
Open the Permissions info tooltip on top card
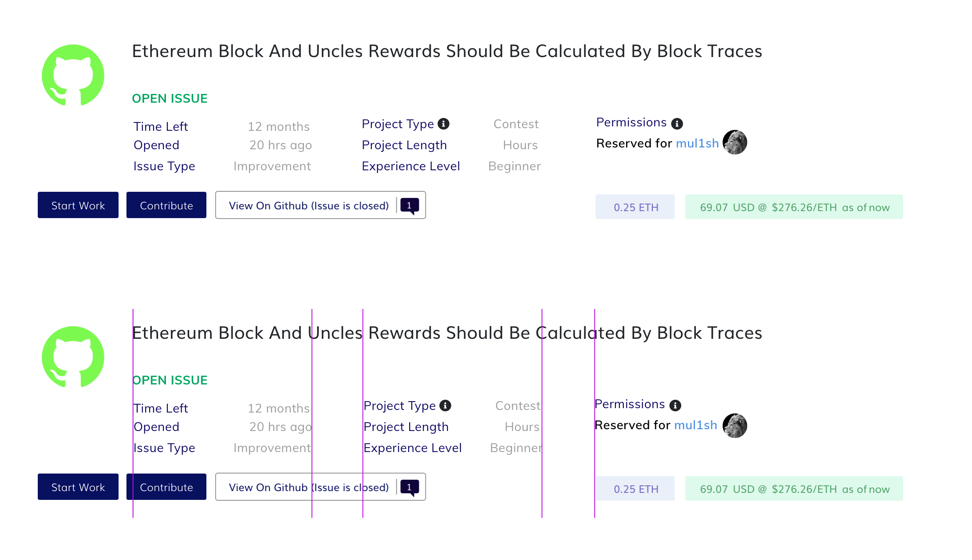[x=677, y=122]
